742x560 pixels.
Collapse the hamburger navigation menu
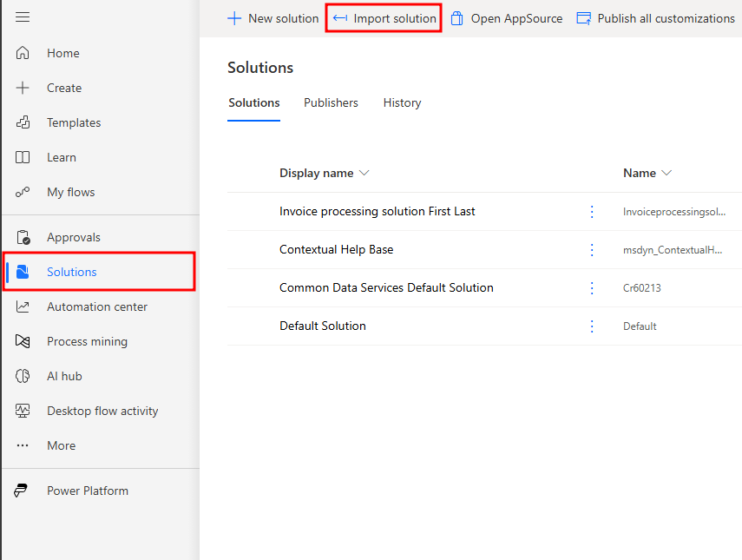23,17
